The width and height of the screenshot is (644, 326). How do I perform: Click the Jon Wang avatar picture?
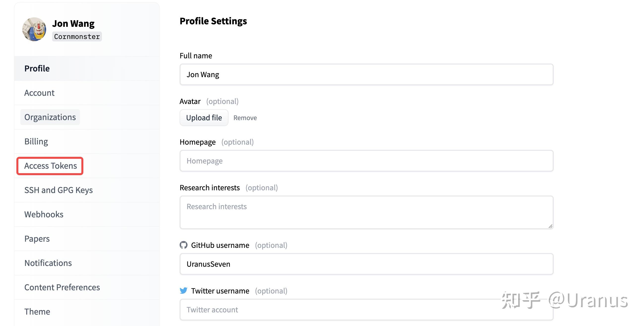34,29
